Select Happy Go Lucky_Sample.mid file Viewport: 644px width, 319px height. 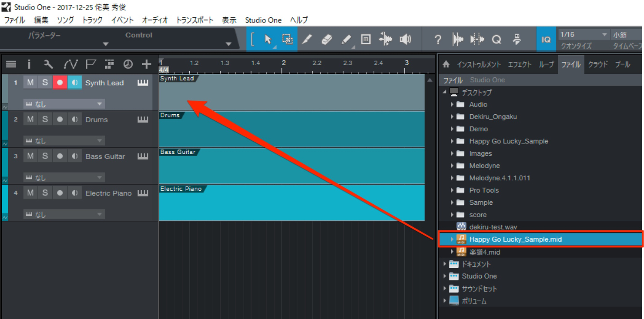pos(540,239)
